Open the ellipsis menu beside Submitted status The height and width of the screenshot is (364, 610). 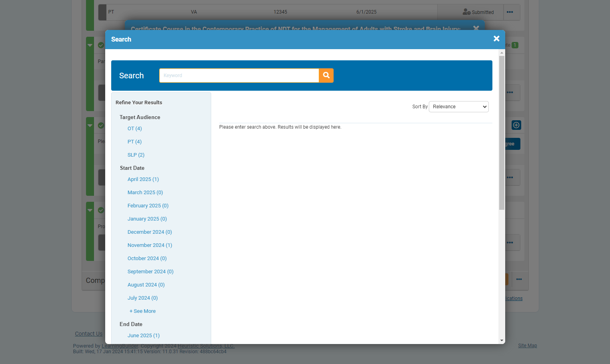(510, 12)
